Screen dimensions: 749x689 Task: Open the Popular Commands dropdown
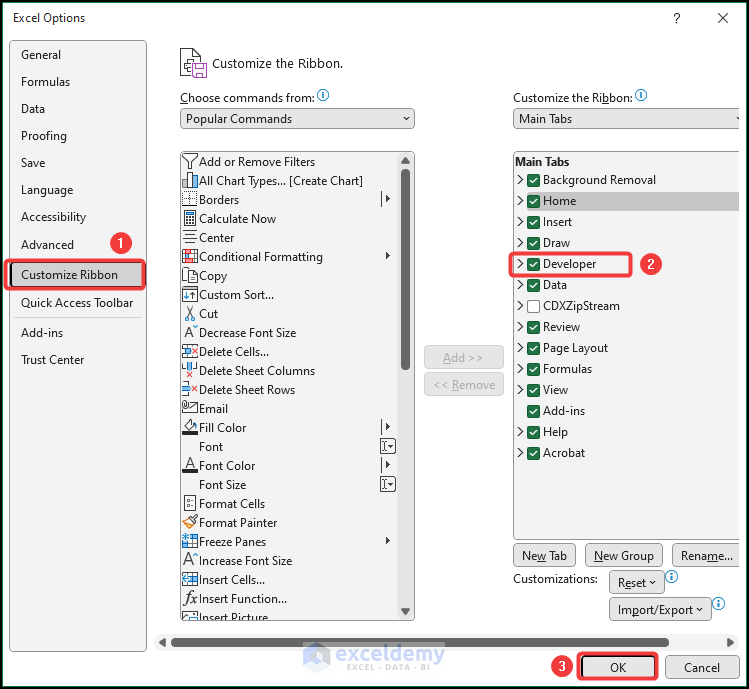pyautogui.click(x=297, y=118)
